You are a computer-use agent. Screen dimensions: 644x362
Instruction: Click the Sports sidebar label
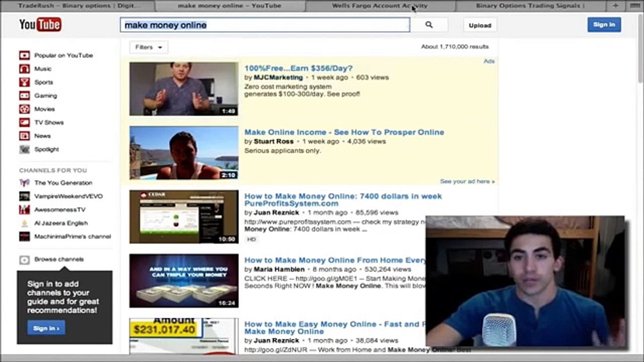[44, 82]
